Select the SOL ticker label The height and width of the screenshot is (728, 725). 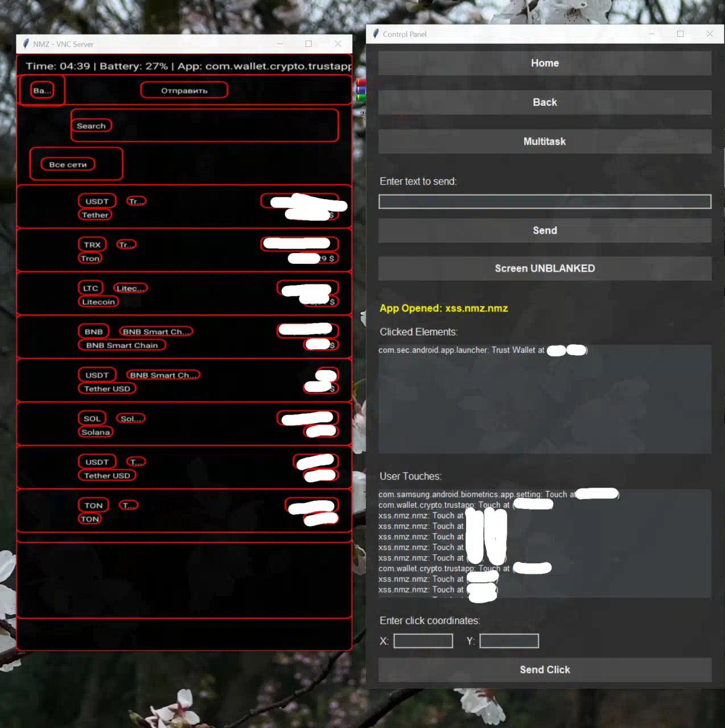point(92,418)
